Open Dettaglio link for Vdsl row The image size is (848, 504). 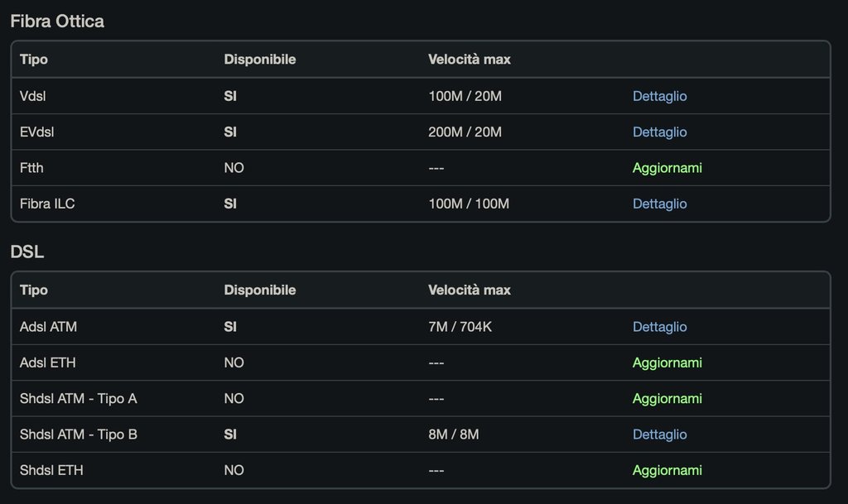pyautogui.click(x=659, y=96)
